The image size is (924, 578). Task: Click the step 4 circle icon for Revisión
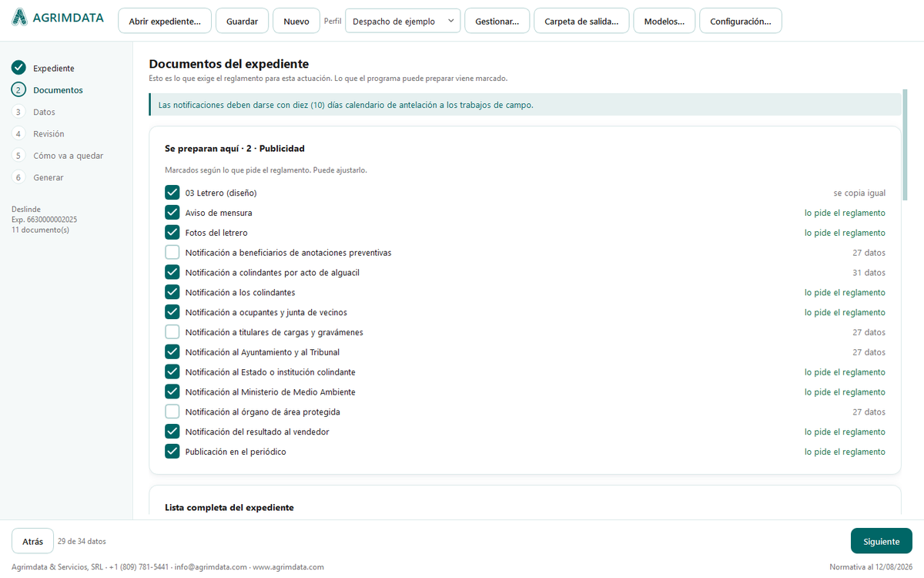tap(19, 133)
